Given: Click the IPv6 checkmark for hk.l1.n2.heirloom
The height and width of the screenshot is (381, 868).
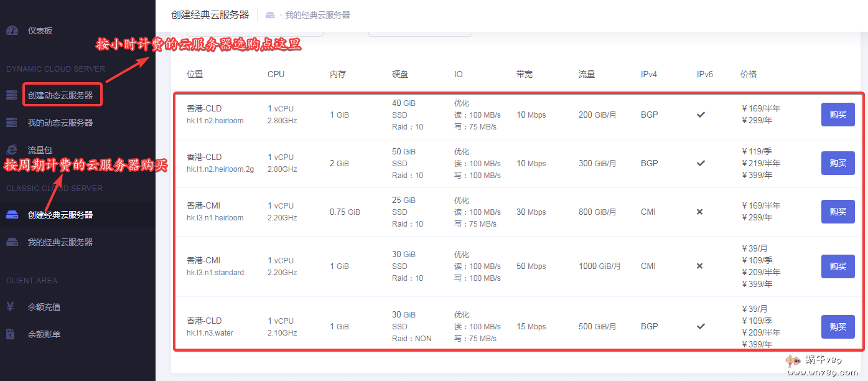Looking at the screenshot, I should click(x=701, y=115).
